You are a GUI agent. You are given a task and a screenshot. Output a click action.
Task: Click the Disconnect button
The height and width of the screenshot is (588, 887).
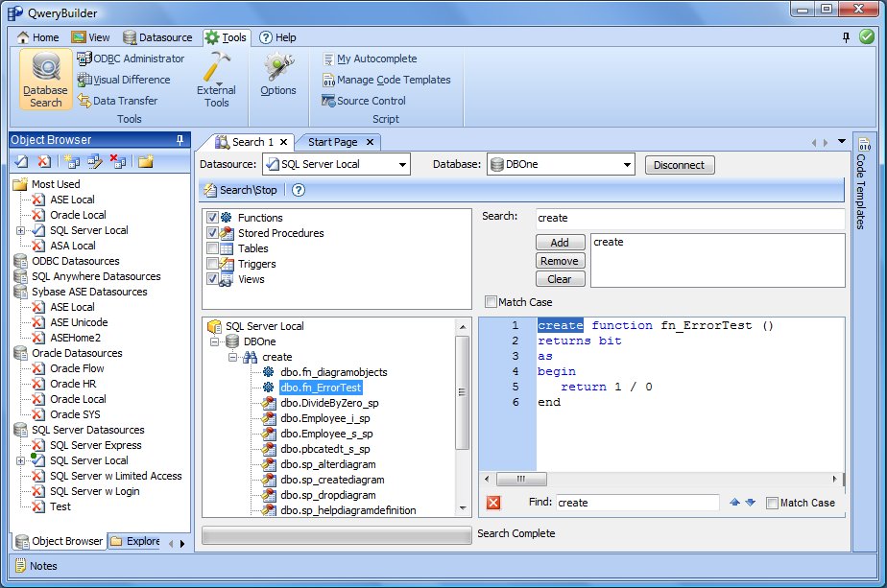[680, 165]
